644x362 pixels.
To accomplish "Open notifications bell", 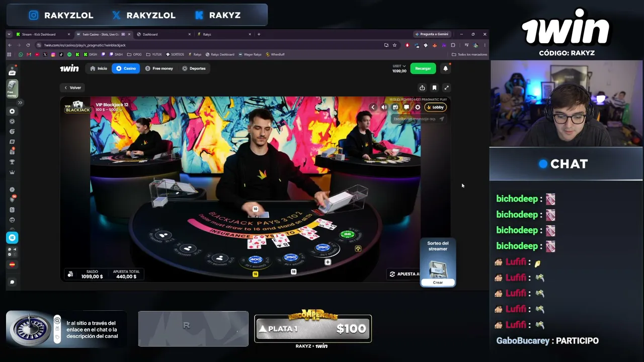I will tap(445, 68).
